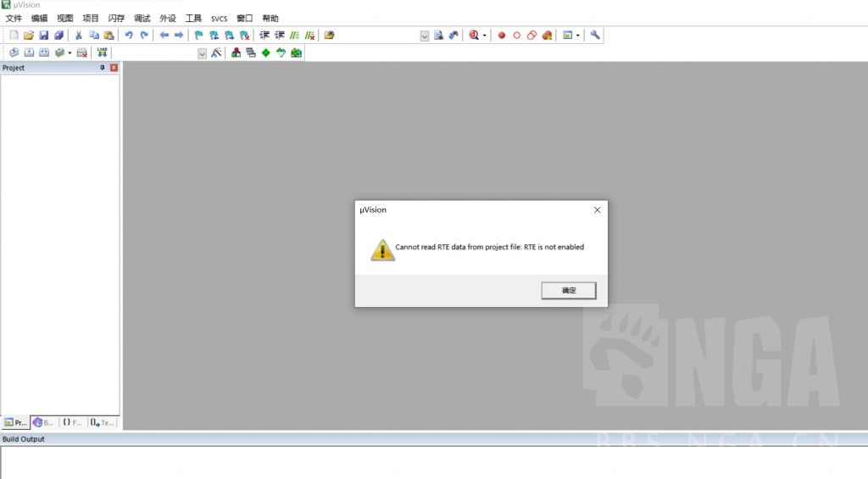Close the RTE warning dialog with its X
This screenshot has height=479, width=868.
tap(597, 210)
